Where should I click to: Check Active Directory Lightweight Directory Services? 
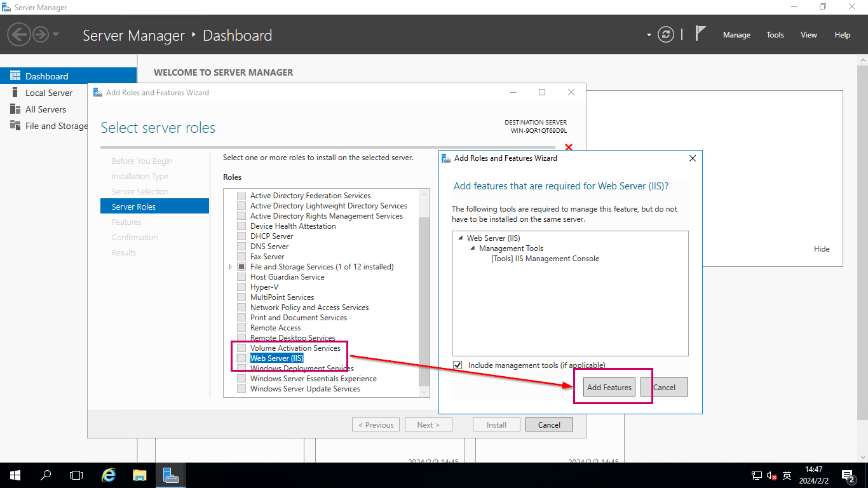tap(241, 206)
